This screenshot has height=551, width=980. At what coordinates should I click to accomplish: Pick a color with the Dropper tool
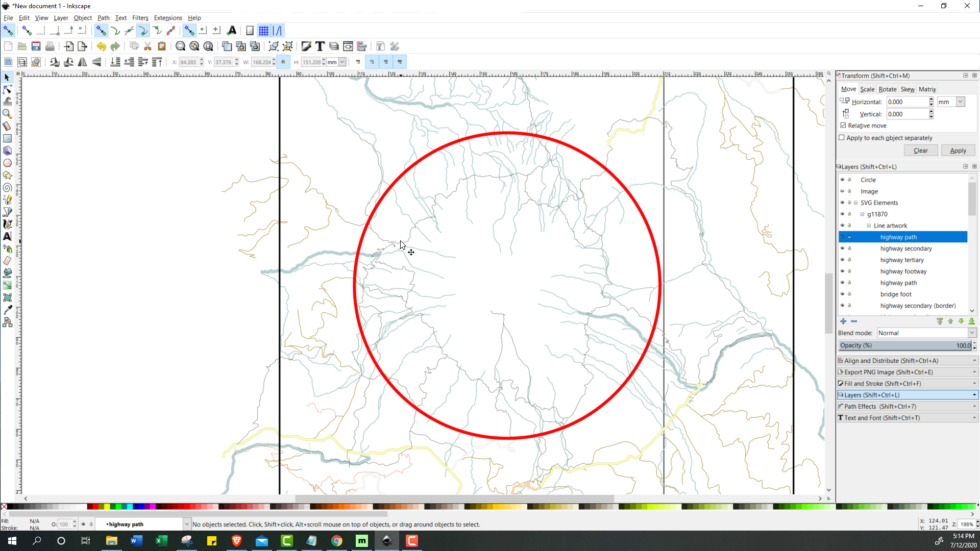[8, 309]
